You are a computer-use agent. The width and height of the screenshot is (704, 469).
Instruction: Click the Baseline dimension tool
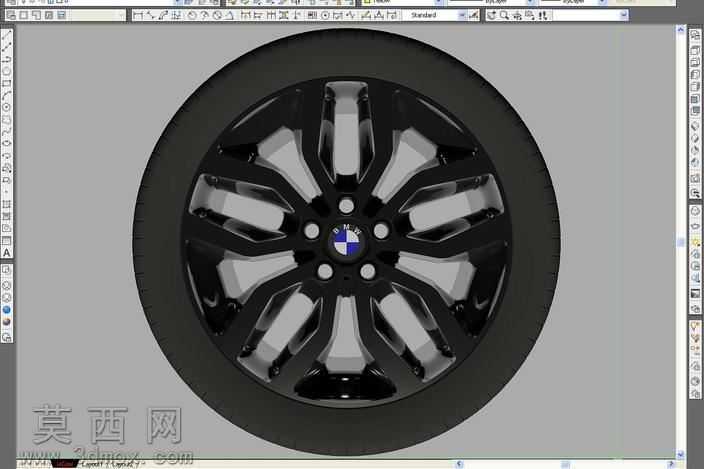[258, 15]
